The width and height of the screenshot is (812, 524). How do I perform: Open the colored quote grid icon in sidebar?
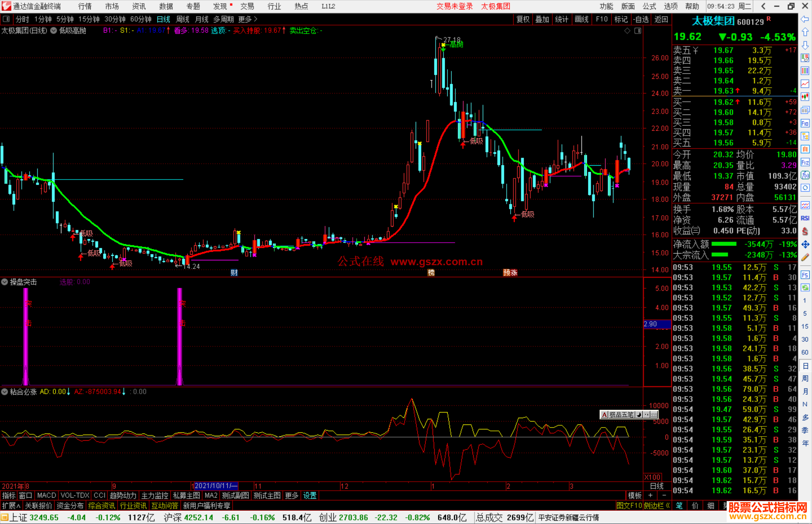pyautogui.click(x=805, y=71)
